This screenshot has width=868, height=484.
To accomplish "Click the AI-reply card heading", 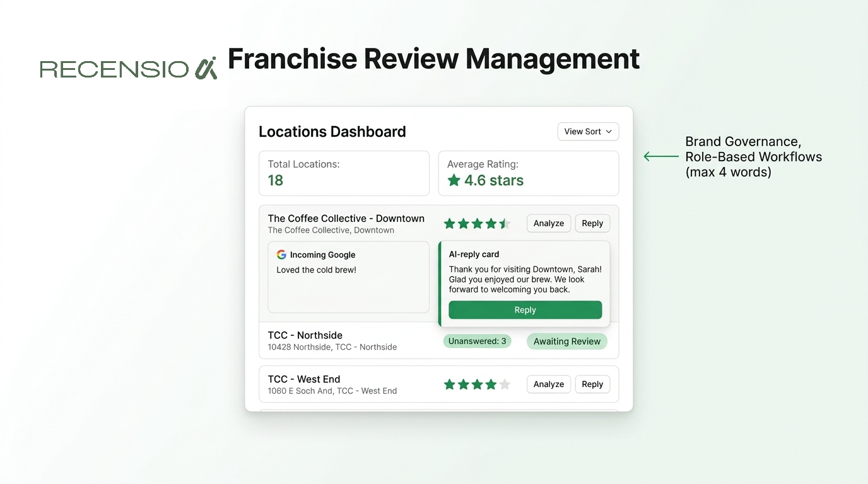I will (x=474, y=255).
